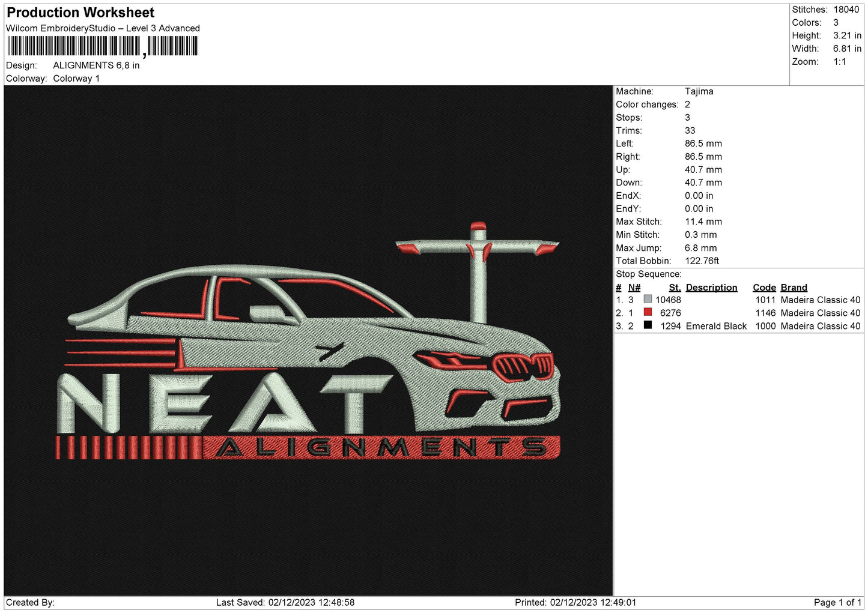868x613 pixels.
Task: Click the Max Stitch value '11.4 mm'
Action: [703, 222]
